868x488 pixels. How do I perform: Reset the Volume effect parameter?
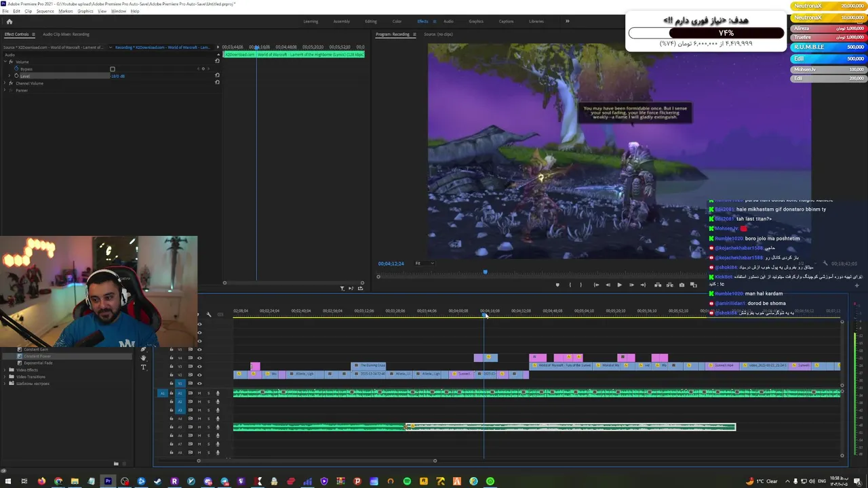217,61
